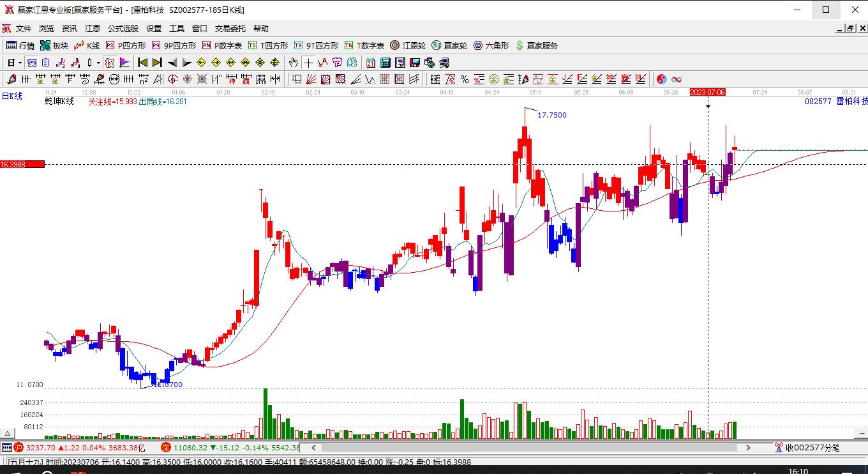868x474 pixels.
Task: Click the 行情 quotes button
Action: point(20,45)
